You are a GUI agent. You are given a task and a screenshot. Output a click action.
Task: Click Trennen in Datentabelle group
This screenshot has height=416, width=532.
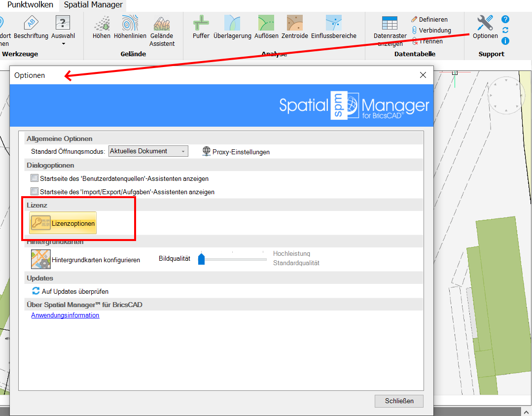point(427,41)
